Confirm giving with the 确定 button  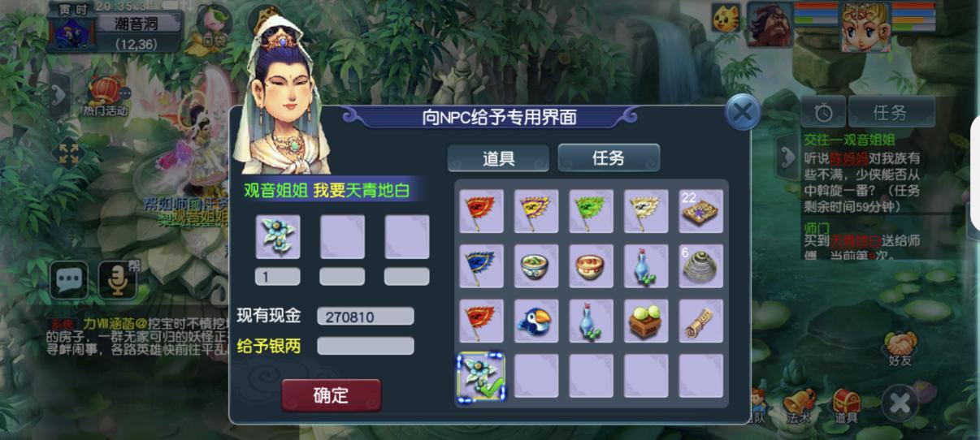click(x=332, y=395)
